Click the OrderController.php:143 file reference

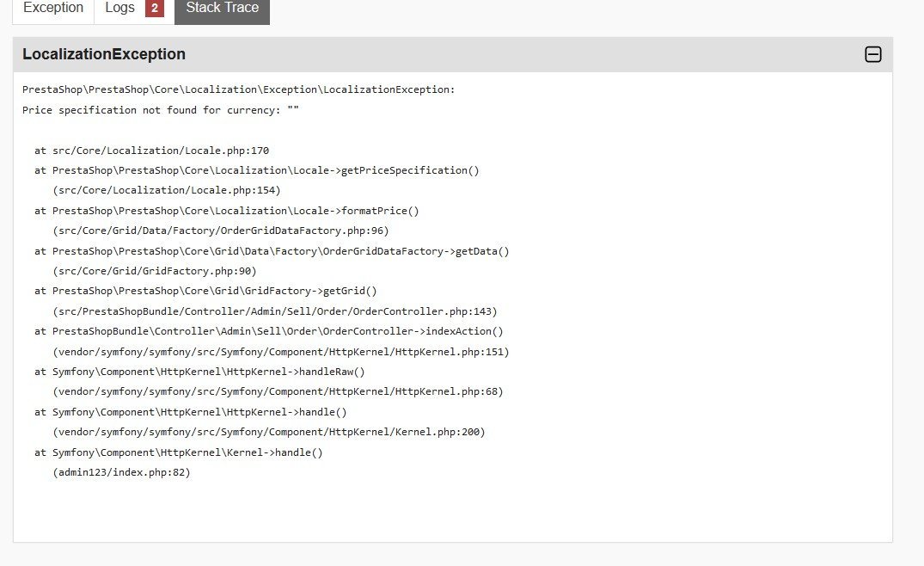pos(275,311)
